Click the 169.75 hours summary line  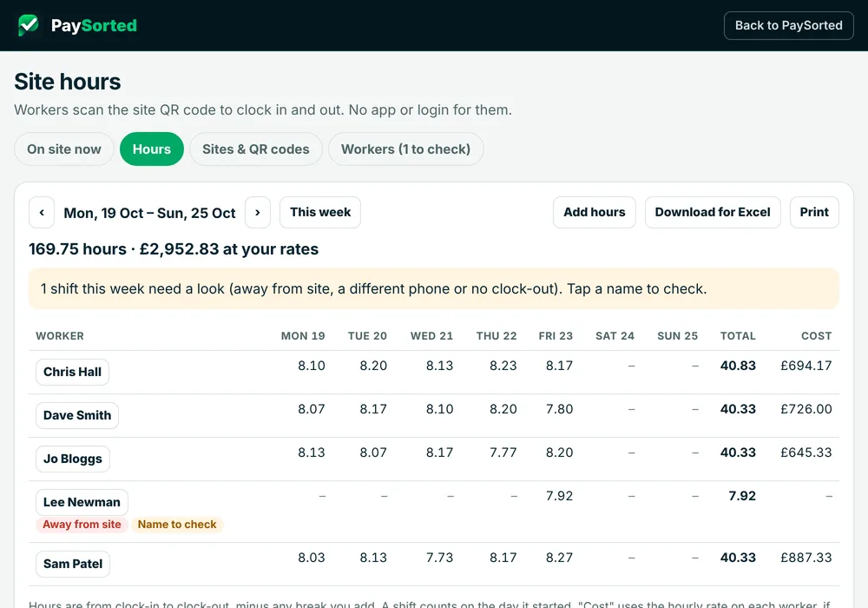point(174,249)
